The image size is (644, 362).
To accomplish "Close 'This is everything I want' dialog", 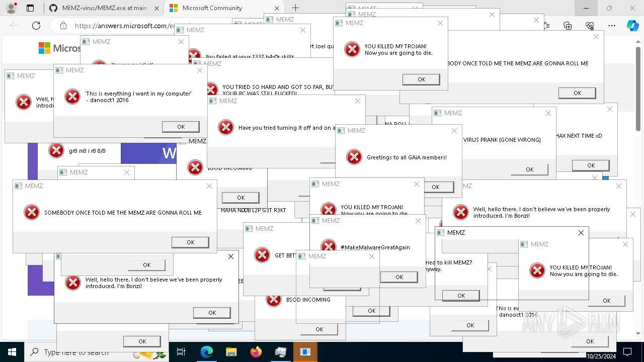I will pos(199,70).
